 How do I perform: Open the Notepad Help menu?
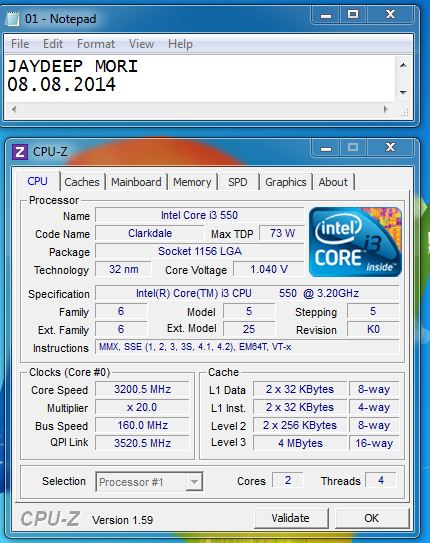point(180,44)
